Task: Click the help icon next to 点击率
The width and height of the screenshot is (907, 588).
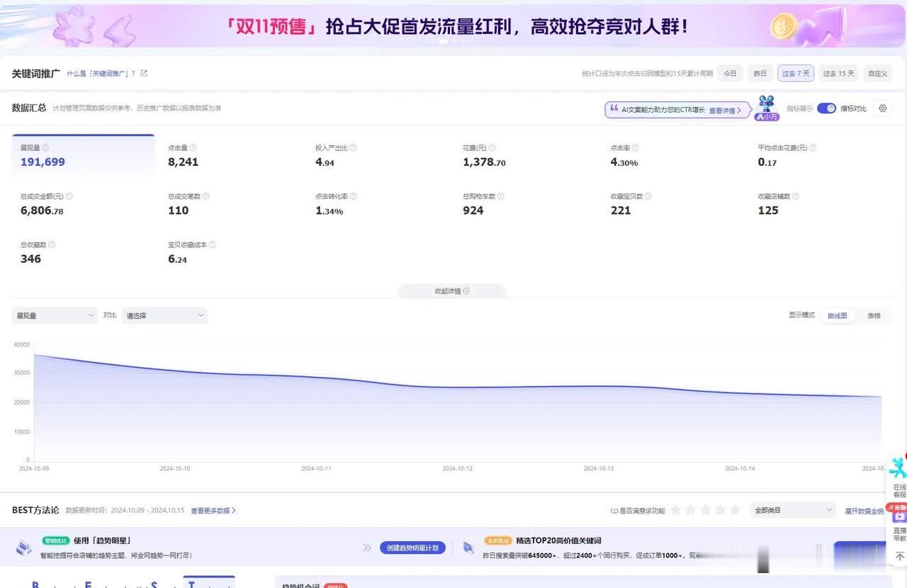Action: (635, 147)
